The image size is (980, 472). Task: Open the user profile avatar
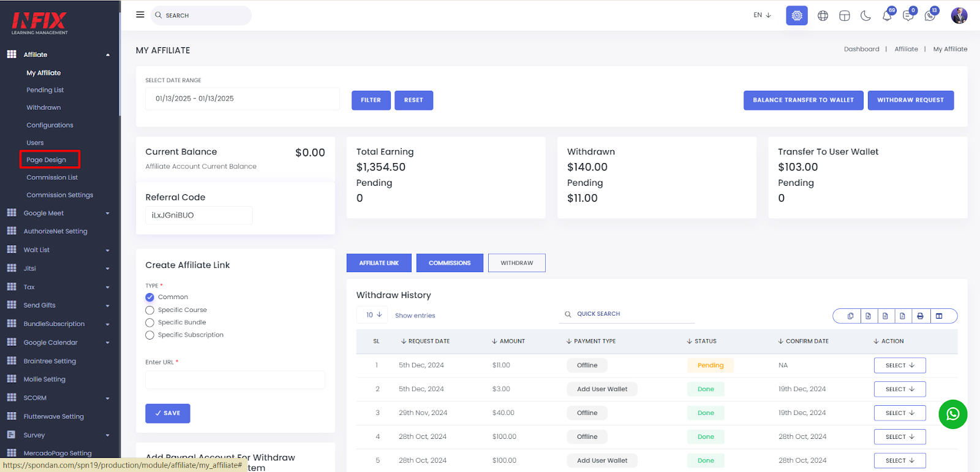(959, 15)
